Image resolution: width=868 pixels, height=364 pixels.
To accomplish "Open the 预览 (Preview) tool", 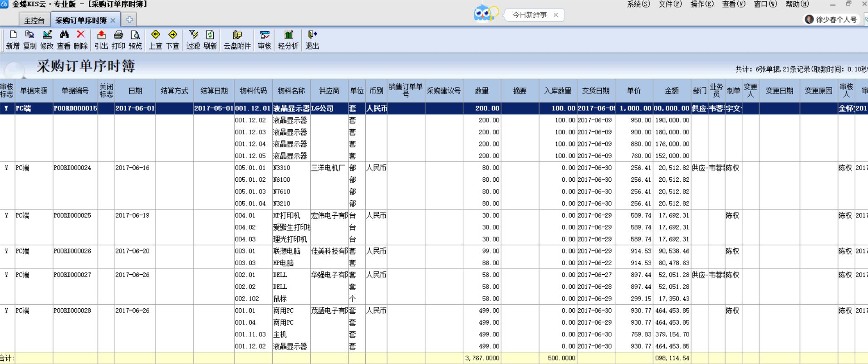I will 135,40.
